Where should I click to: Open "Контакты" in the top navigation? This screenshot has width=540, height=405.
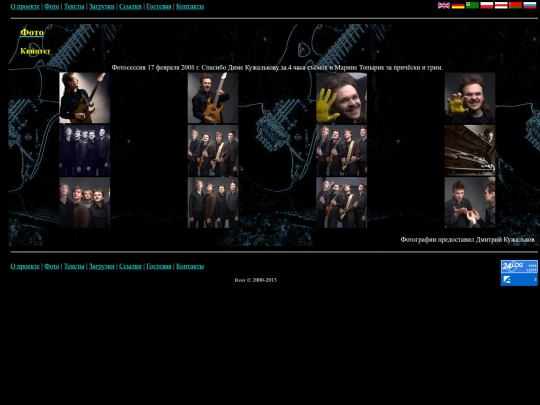[x=190, y=7]
